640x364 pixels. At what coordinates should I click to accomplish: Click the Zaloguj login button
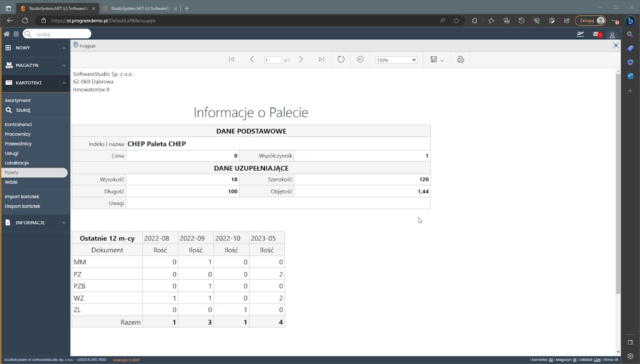click(590, 20)
